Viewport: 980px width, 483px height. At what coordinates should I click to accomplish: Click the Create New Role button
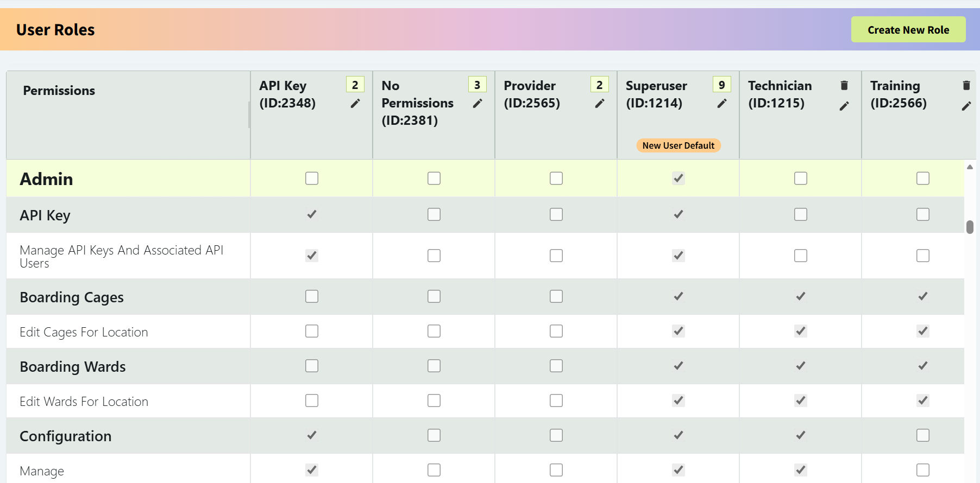pos(908,29)
